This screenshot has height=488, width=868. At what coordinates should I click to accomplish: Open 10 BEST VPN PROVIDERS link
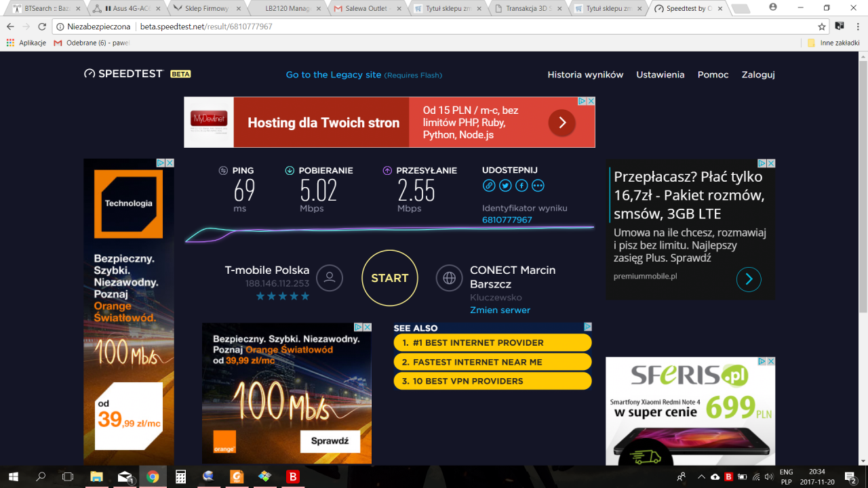click(x=492, y=381)
